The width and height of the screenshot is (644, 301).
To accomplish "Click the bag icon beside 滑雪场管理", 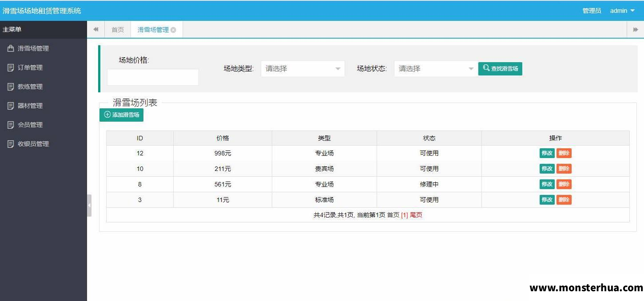I will click(11, 48).
